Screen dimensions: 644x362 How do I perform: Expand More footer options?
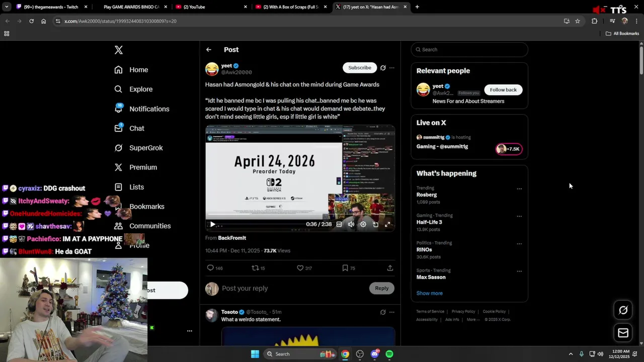472,320
